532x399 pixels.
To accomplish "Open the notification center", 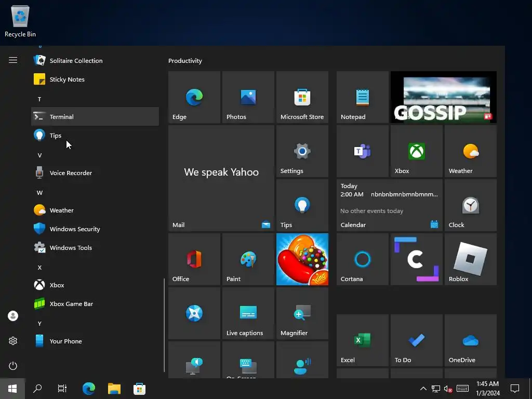I will pos(515,389).
